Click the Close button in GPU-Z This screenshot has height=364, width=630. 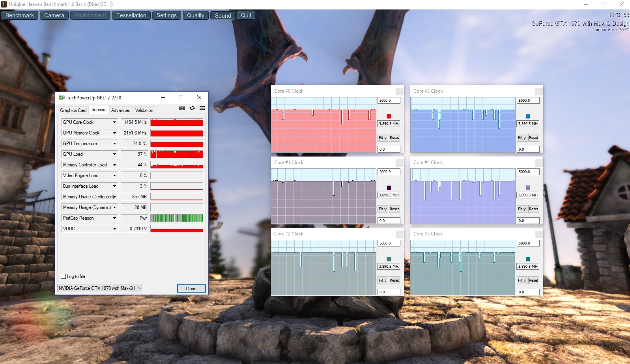pos(191,289)
